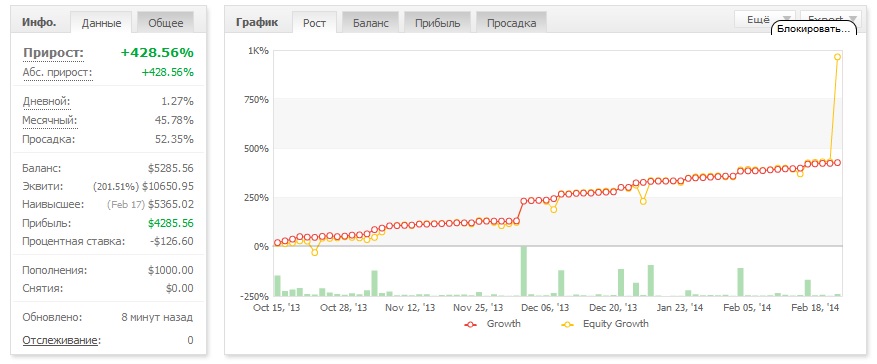Select the Рост chart tab

[x=314, y=23]
